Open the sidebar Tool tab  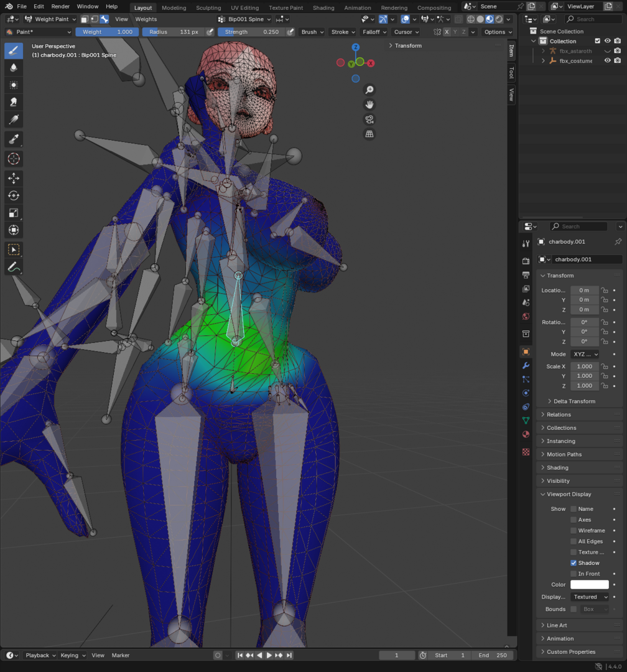point(511,73)
